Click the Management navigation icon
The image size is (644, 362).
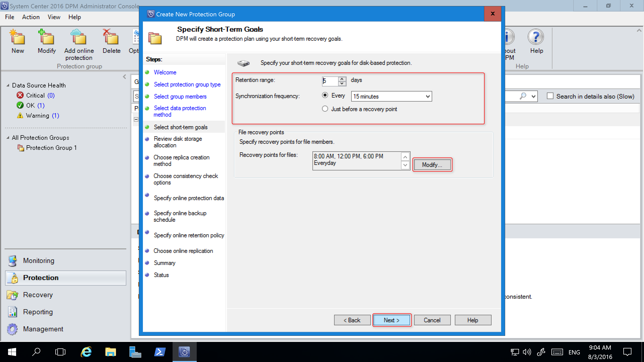tap(11, 329)
